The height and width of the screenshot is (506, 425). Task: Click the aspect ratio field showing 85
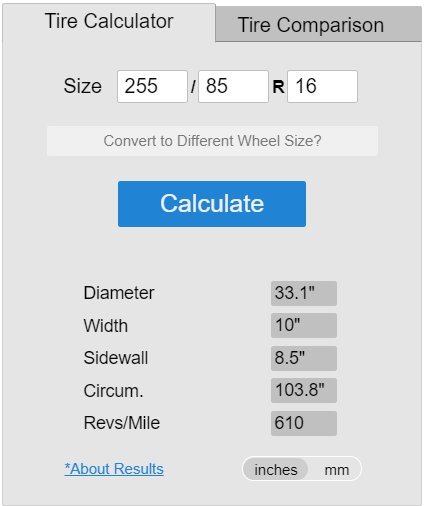click(x=233, y=86)
